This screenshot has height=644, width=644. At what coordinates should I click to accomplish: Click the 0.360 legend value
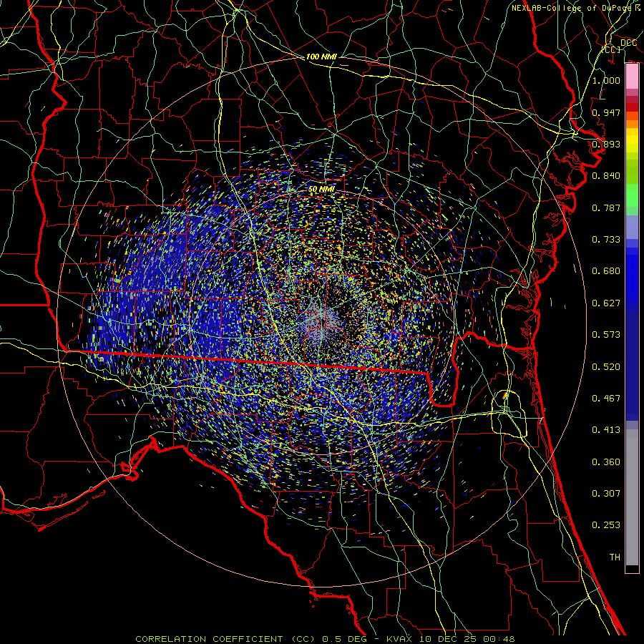coord(606,462)
